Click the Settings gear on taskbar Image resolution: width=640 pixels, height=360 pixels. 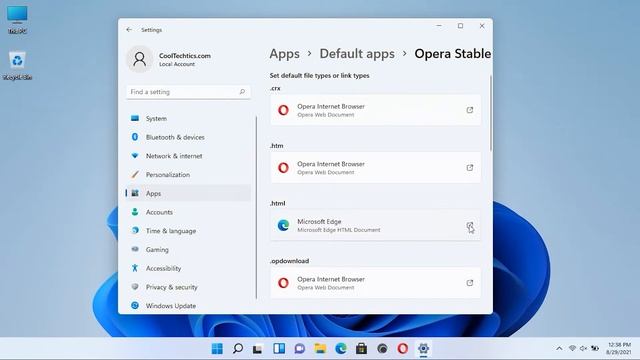click(423, 349)
